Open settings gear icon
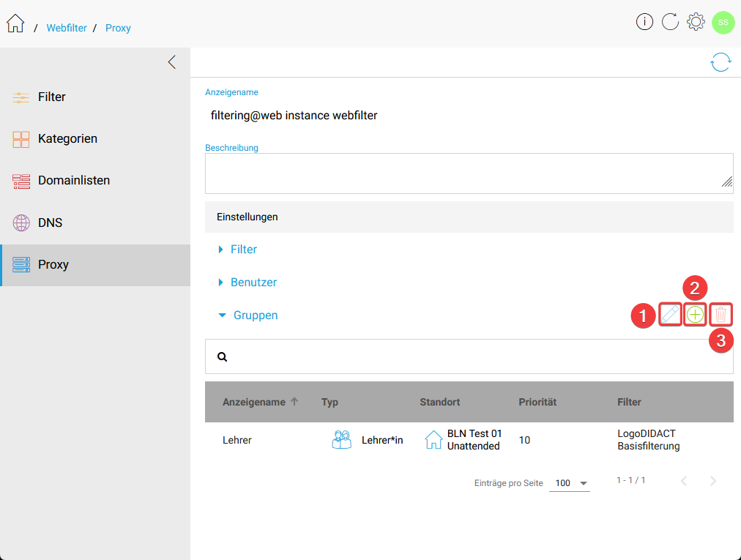Viewport: 741px width, 560px height. point(696,22)
